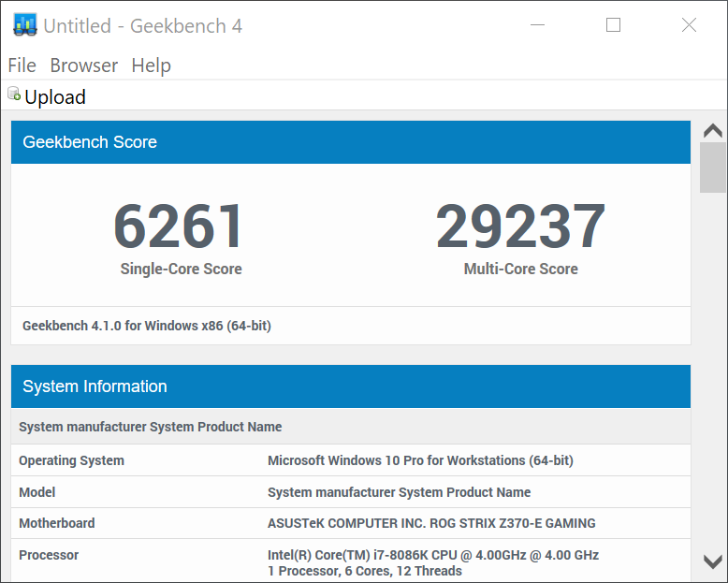Click the Upload database icon
The image size is (728, 583).
14,94
